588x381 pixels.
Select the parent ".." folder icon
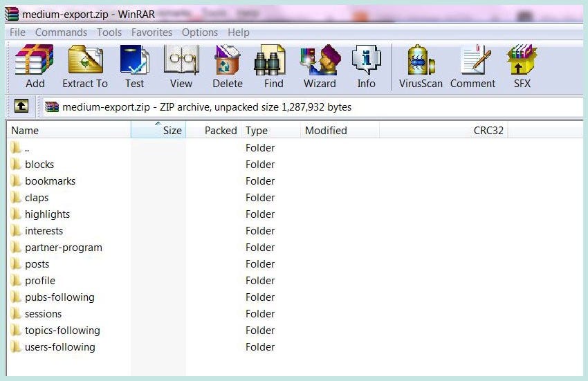pyautogui.click(x=16, y=148)
